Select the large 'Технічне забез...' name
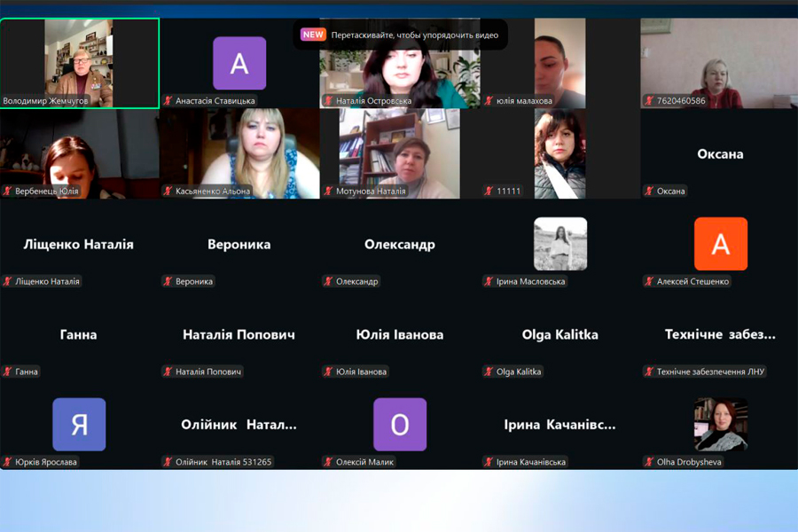798x532 pixels. point(720,334)
